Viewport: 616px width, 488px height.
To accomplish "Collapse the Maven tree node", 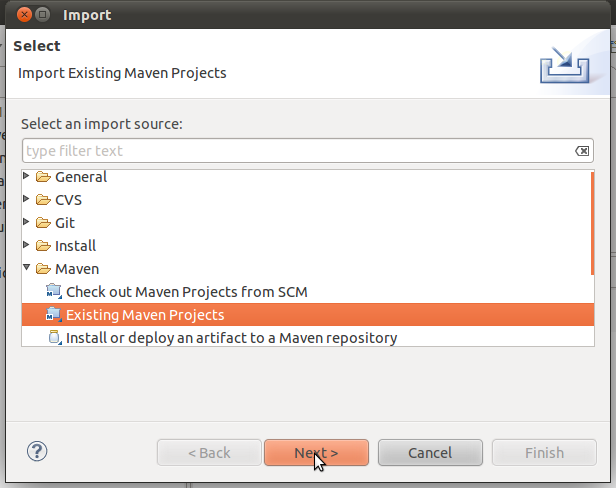I will 27,269.
